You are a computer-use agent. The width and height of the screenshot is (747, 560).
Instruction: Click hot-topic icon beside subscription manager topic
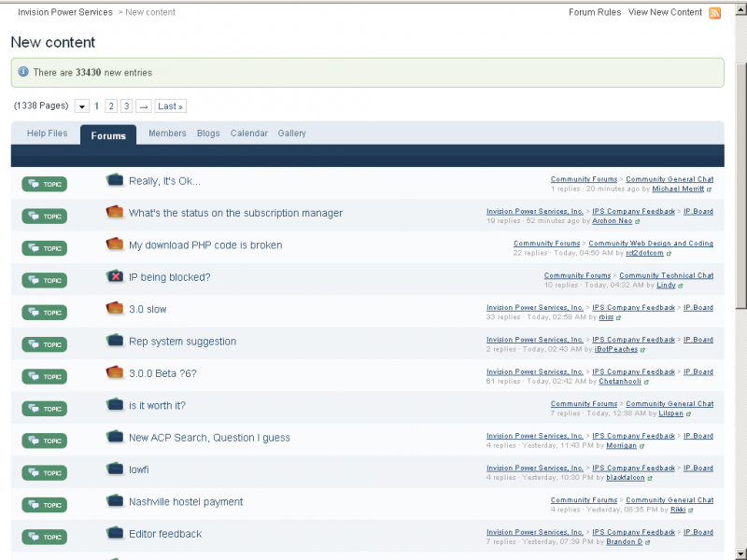click(x=115, y=212)
